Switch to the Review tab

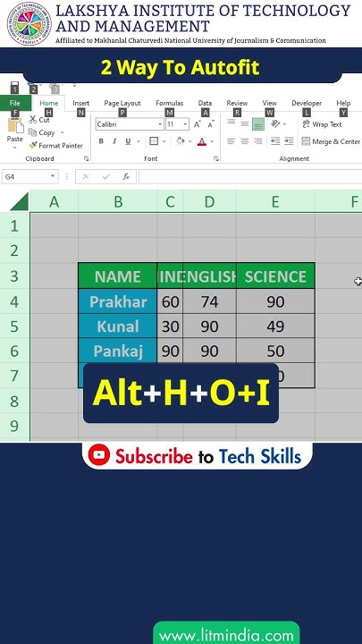click(237, 103)
